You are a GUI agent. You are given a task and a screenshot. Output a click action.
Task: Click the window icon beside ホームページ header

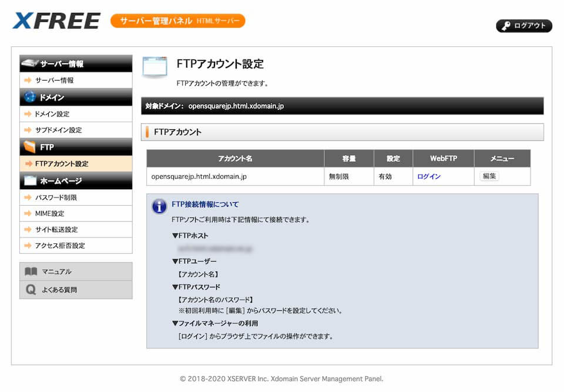30,180
